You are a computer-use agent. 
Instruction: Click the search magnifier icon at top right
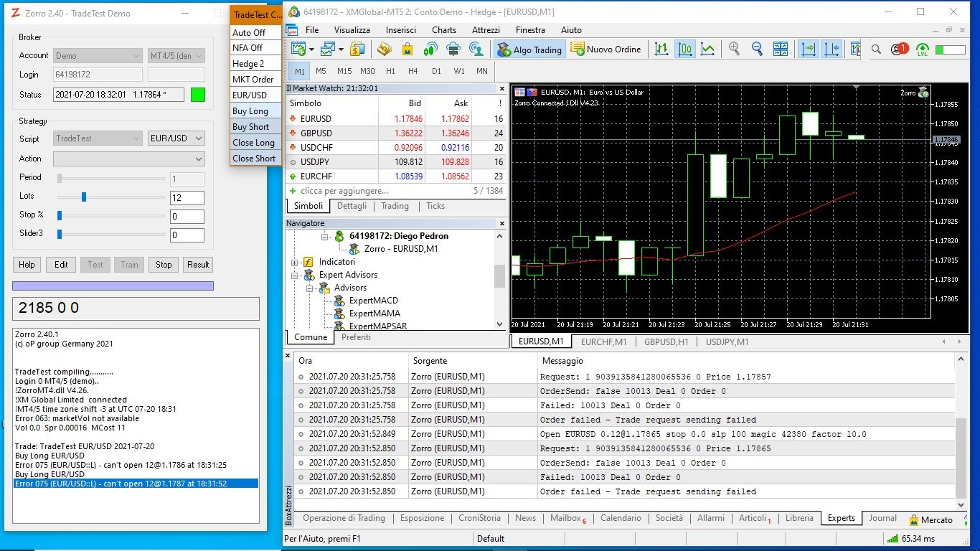pyautogui.click(x=876, y=50)
